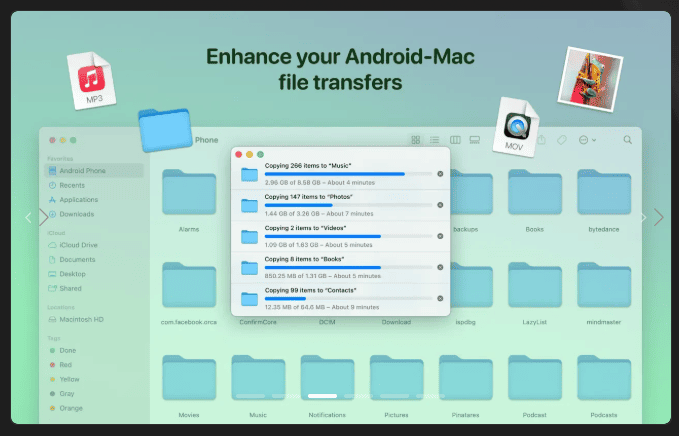679x436 pixels.
Task: Select the Podcast folder
Action: (535, 378)
